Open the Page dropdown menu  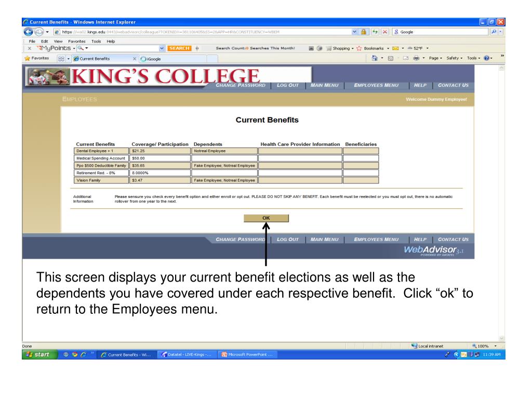(x=435, y=58)
